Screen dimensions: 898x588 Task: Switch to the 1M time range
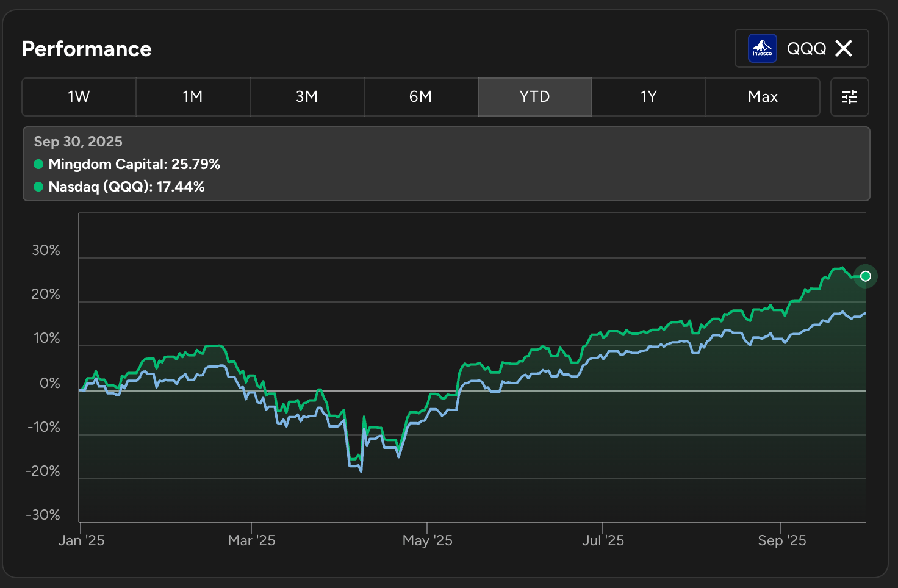(193, 97)
